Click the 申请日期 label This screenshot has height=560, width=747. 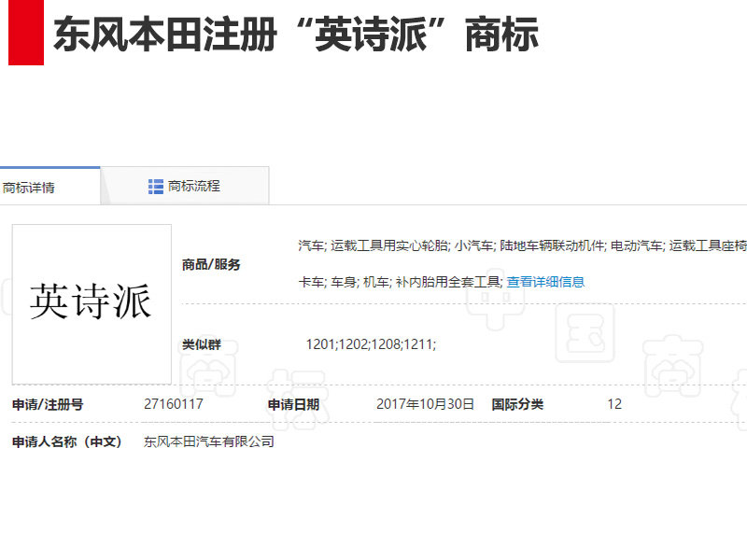coord(293,405)
